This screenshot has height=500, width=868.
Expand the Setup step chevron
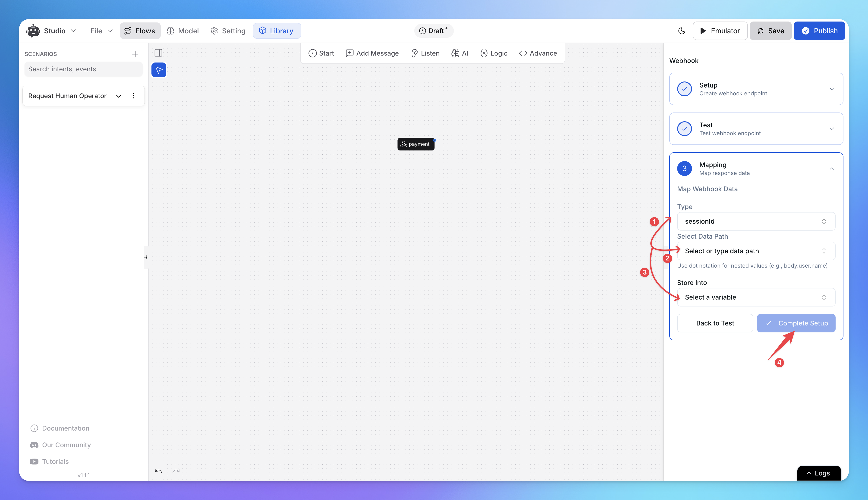pyautogui.click(x=832, y=89)
